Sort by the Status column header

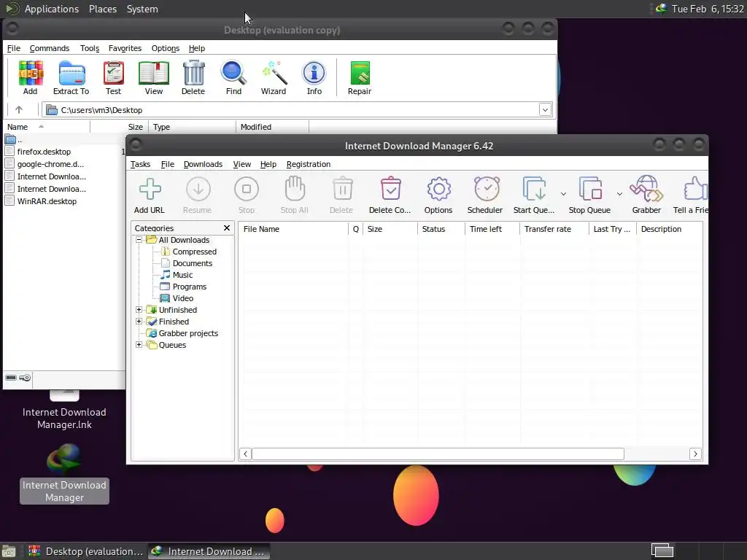click(441, 229)
